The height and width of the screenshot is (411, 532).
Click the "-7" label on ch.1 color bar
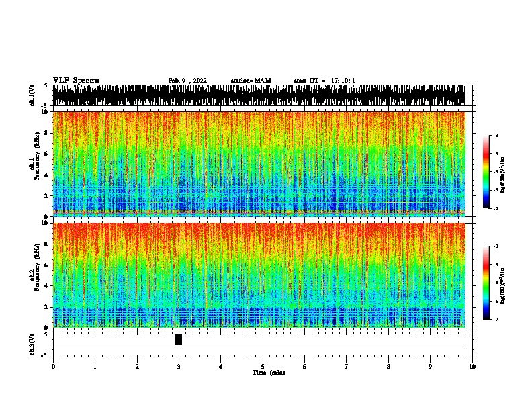point(496,208)
